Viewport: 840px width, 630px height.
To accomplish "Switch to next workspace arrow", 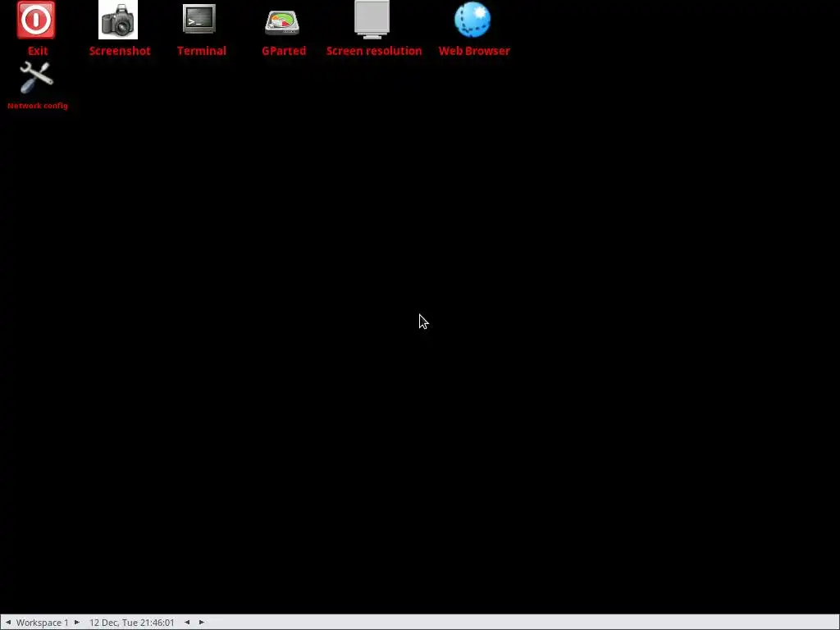I will point(76,622).
